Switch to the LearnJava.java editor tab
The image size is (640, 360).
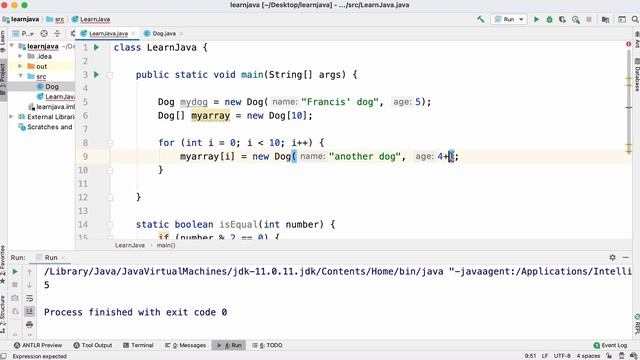(108, 33)
